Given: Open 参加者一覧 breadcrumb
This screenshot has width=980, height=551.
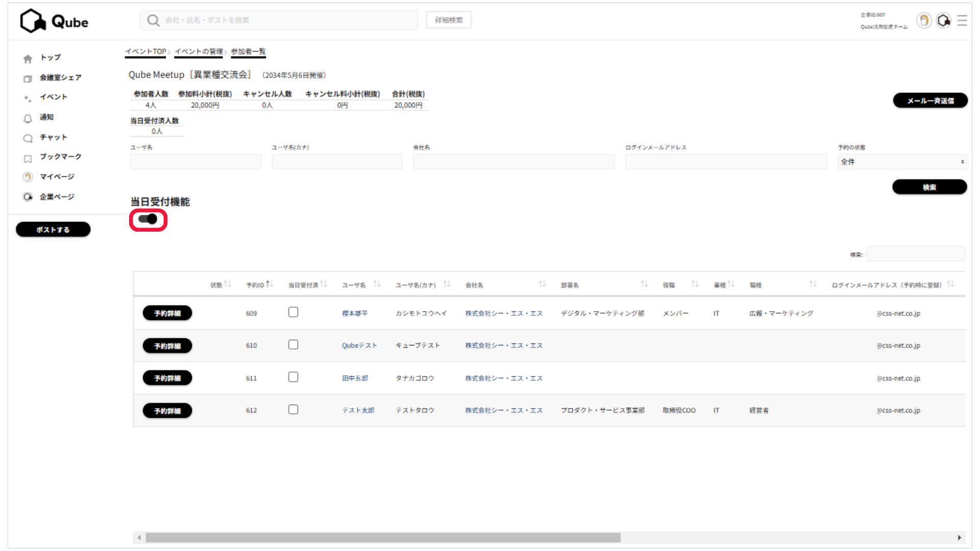Looking at the screenshot, I should pyautogui.click(x=248, y=52).
